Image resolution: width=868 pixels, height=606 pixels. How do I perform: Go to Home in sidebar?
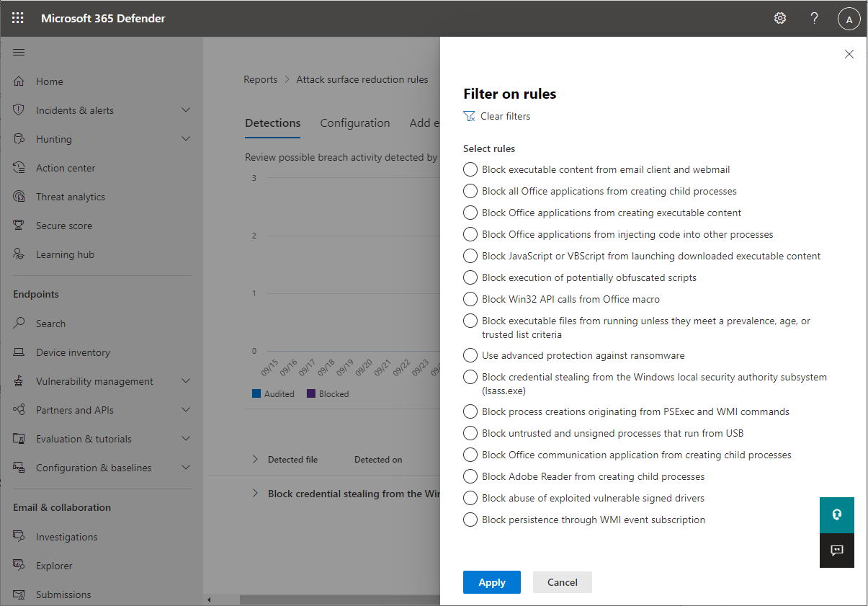click(50, 81)
